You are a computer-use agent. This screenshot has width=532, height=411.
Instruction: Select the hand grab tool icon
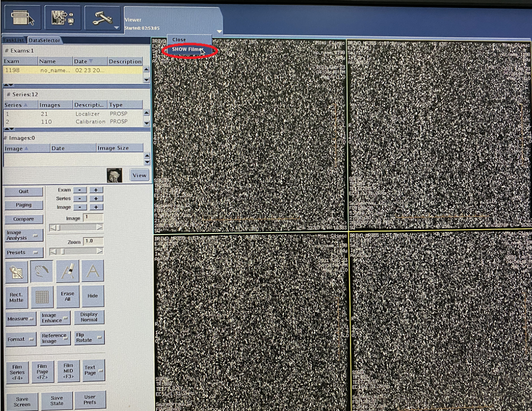pyautogui.click(x=42, y=271)
